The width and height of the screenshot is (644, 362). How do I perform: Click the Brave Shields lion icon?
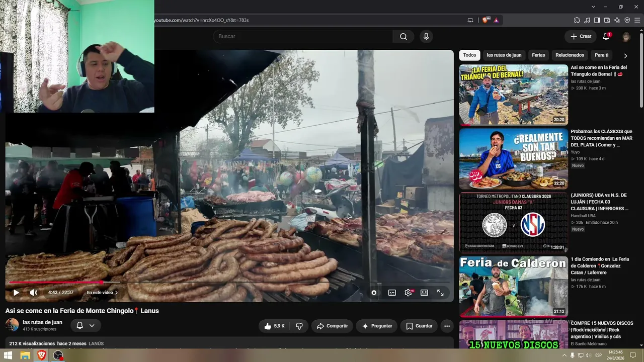tap(485, 20)
